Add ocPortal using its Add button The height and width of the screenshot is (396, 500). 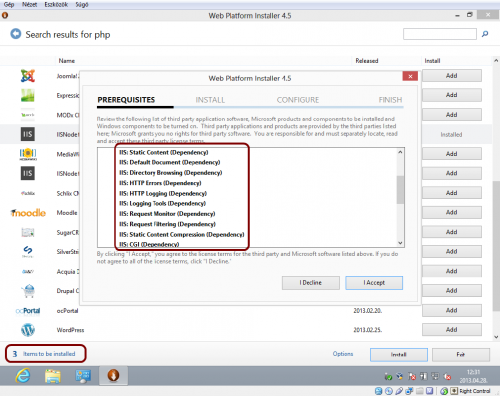click(x=452, y=310)
